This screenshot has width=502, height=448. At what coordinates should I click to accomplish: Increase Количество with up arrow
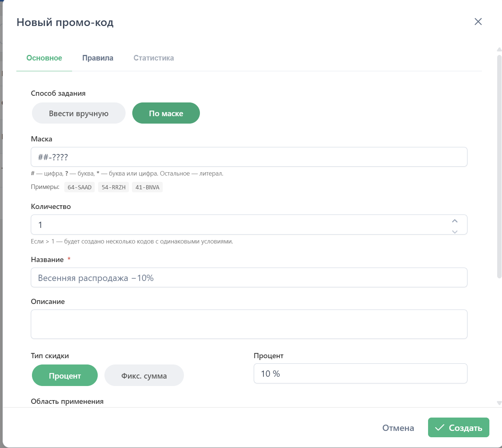point(454,221)
